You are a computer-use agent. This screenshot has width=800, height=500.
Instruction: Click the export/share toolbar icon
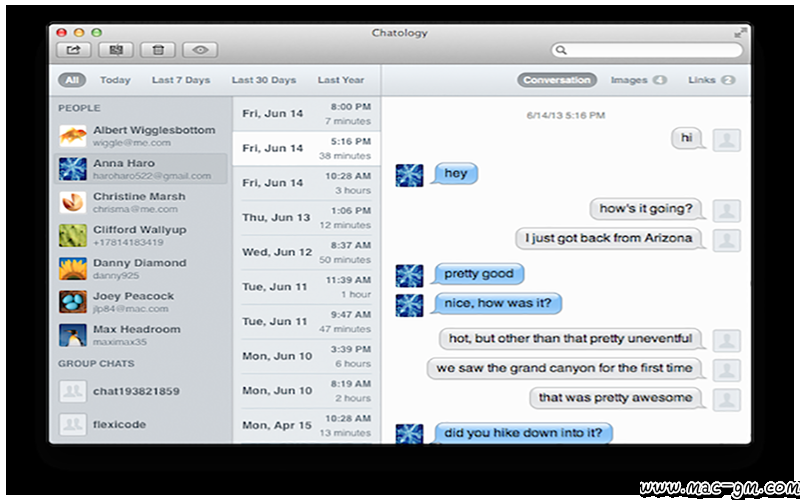point(73,50)
